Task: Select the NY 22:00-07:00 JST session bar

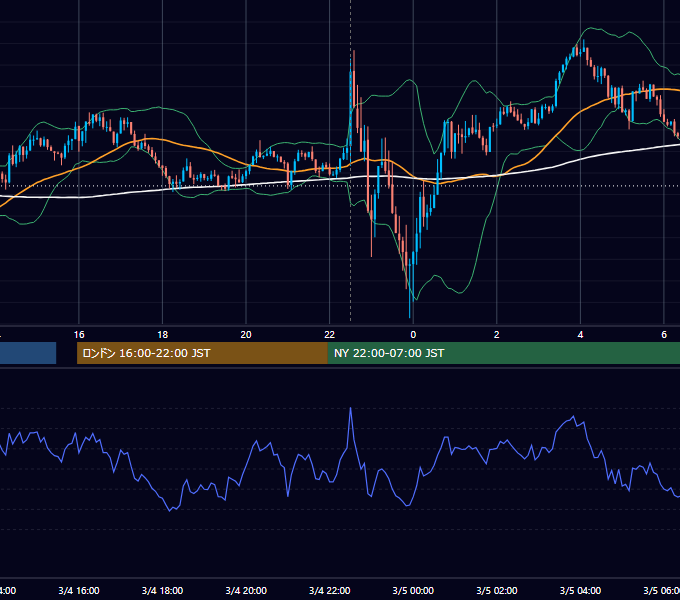Action: click(x=503, y=353)
